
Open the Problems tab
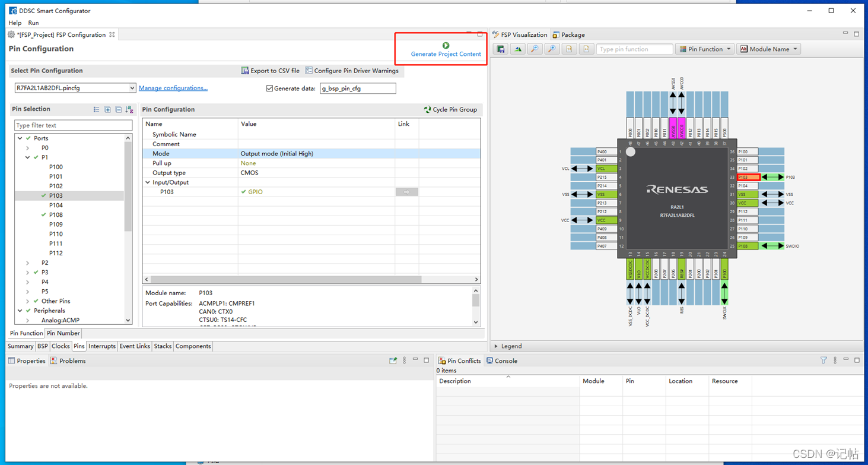tap(68, 360)
